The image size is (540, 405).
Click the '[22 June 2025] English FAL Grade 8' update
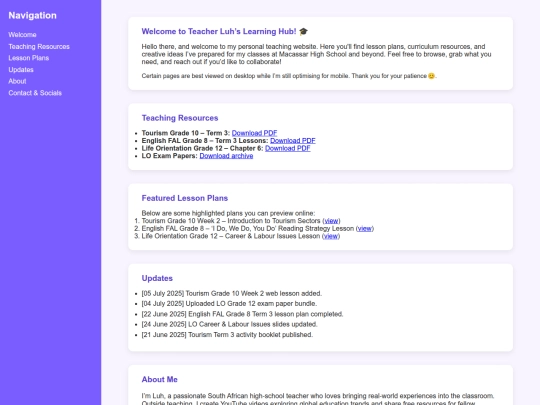242,314
